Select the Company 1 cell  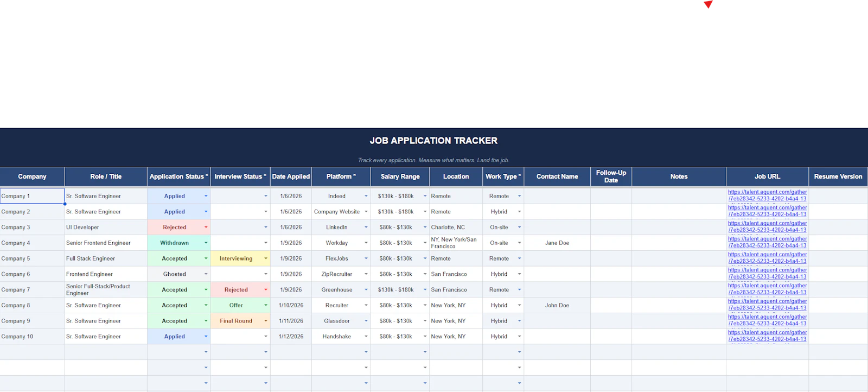tap(32, 196)
